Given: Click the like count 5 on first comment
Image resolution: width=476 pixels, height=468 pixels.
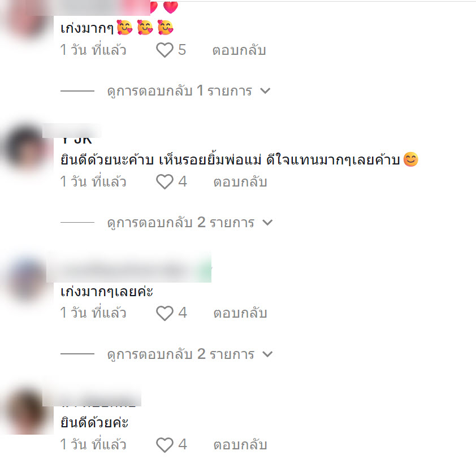Looking at the screenshot, I should 182,50.
